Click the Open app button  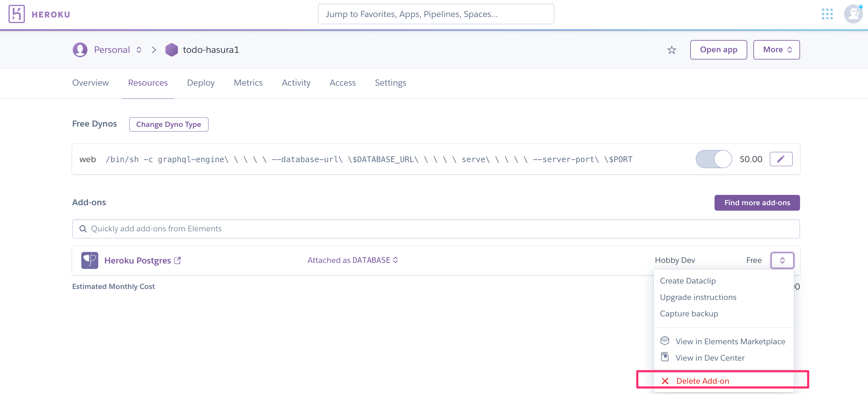coord(718,50)
